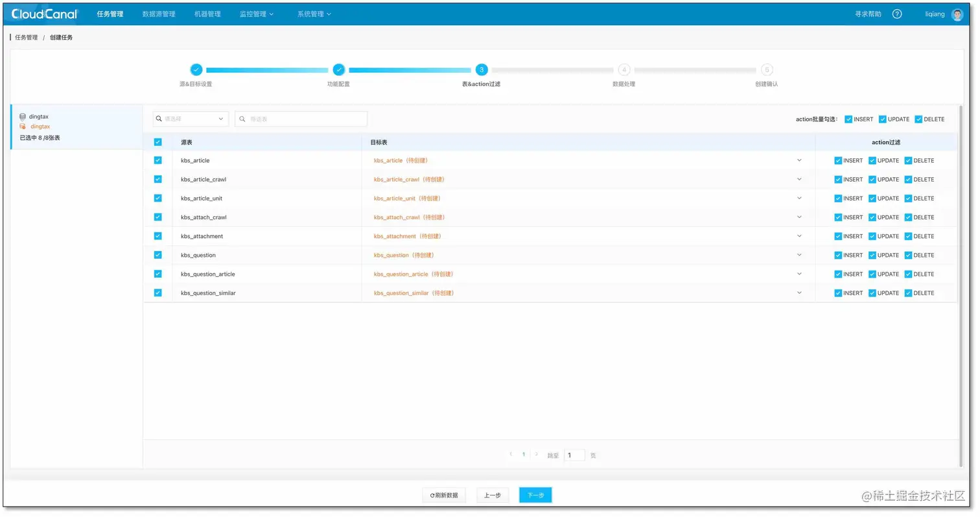Click the step 5 circle indicator
The width and height of the screenshot is (980, 517).
coord(767,69)
